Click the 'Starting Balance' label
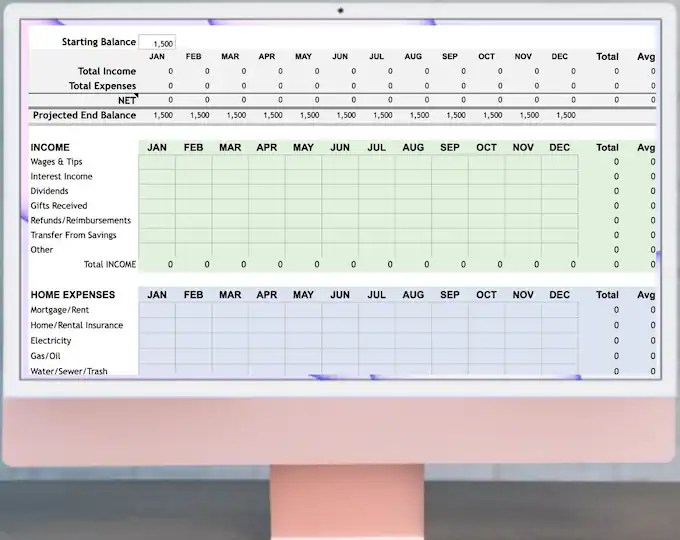This screenshot has width=680, height=540. tap(99, 42)
